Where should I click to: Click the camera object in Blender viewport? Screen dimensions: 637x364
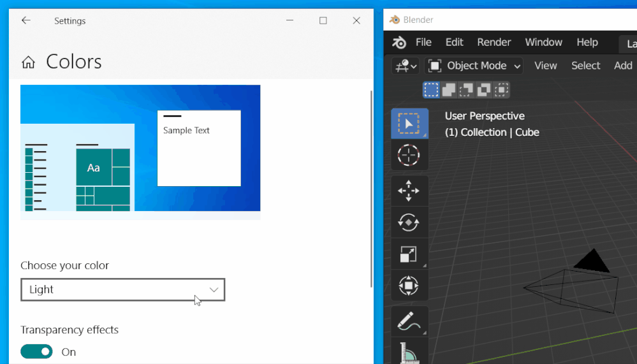(573, 282)
